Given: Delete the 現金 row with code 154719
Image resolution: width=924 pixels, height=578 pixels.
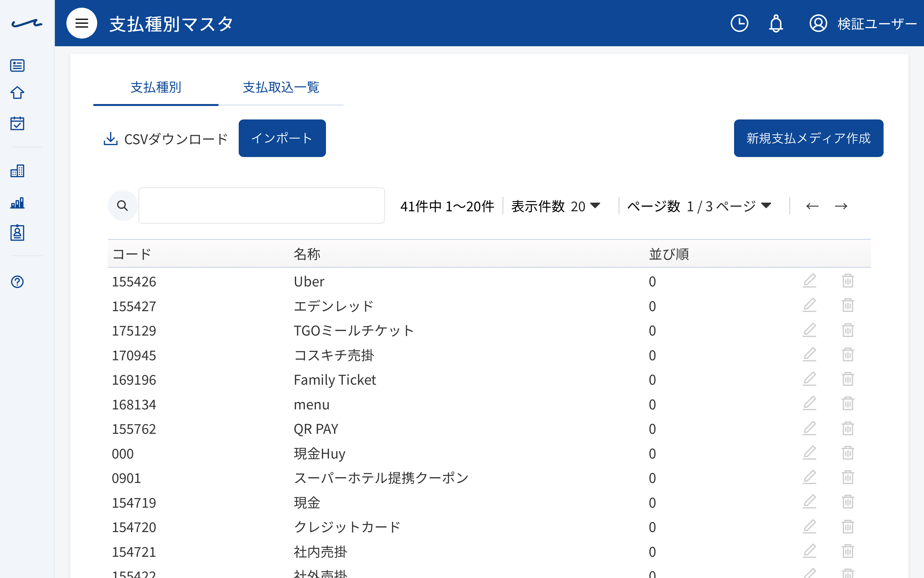Looking at the screenshot, I should [848, 502].
